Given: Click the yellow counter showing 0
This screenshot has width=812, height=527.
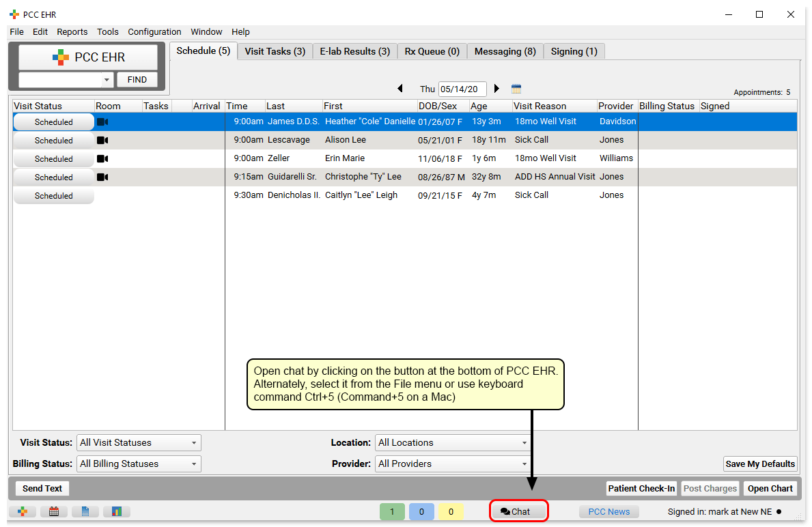Looking at the screenshot, I should [x=451, y=511].
